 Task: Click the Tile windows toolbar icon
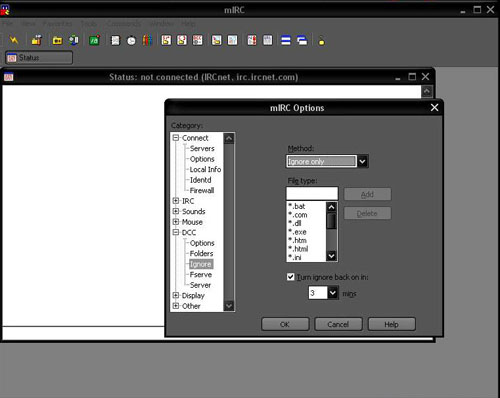[286, 40]
